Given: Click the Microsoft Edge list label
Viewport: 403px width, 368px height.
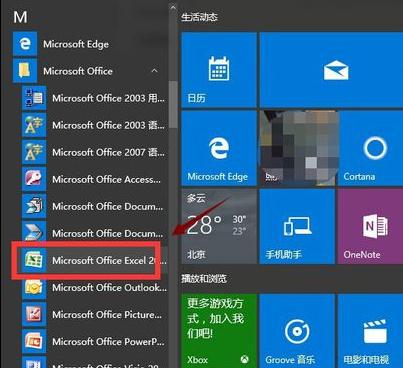Looking at the screenshot, I should [x=76, y=44].
